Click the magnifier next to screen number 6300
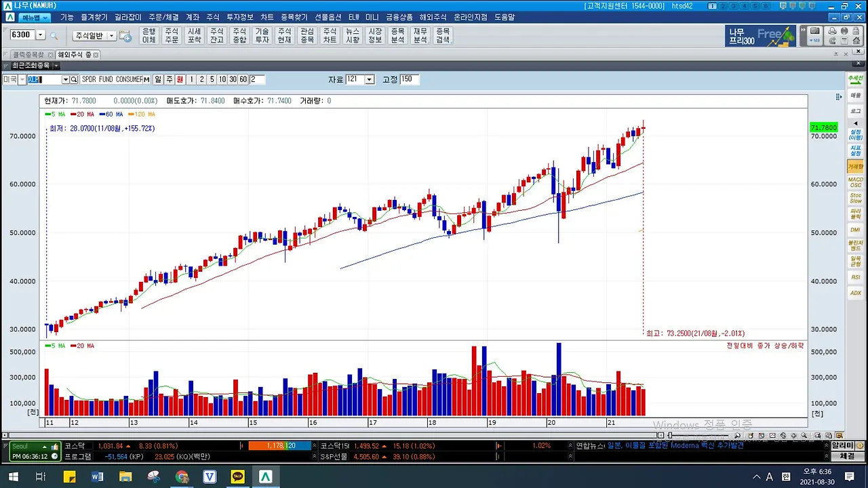 click(x=54, y=35)
